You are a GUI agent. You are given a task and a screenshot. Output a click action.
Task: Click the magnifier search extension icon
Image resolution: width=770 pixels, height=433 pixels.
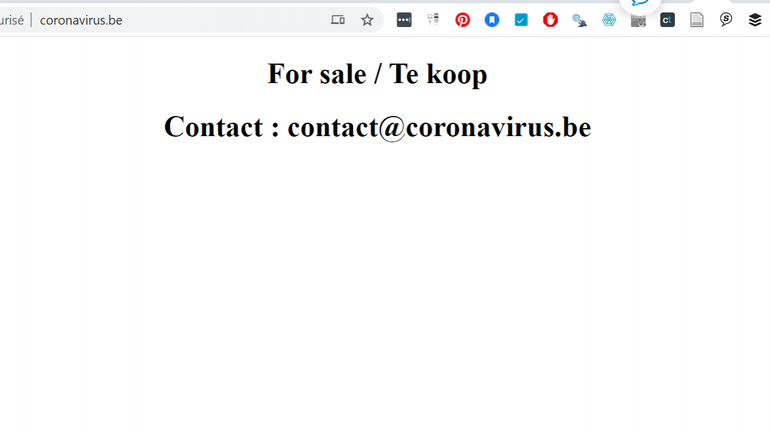pos(579,20)
